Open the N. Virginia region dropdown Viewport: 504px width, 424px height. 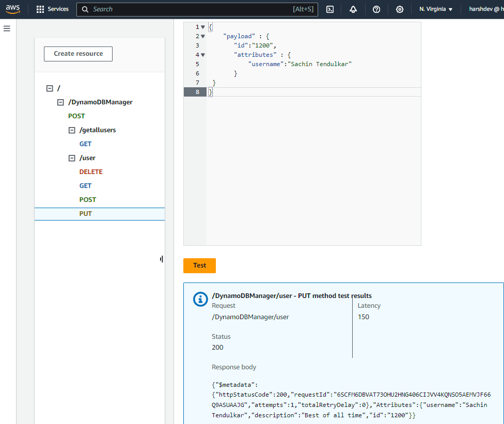click(x=436, y=9)
